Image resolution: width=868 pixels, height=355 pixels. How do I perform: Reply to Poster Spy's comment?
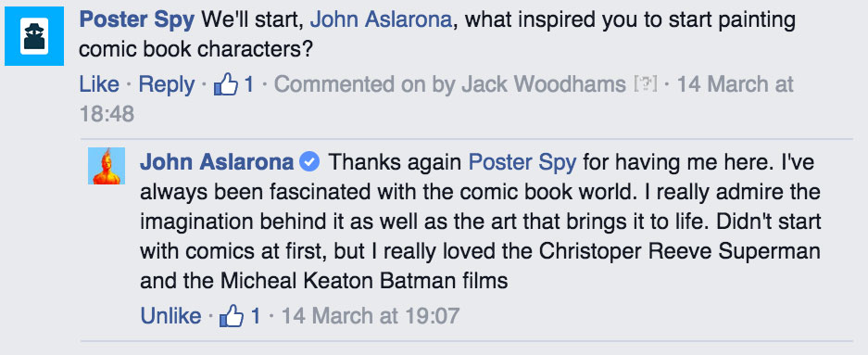pyautogui.click(x=167, y=84)
